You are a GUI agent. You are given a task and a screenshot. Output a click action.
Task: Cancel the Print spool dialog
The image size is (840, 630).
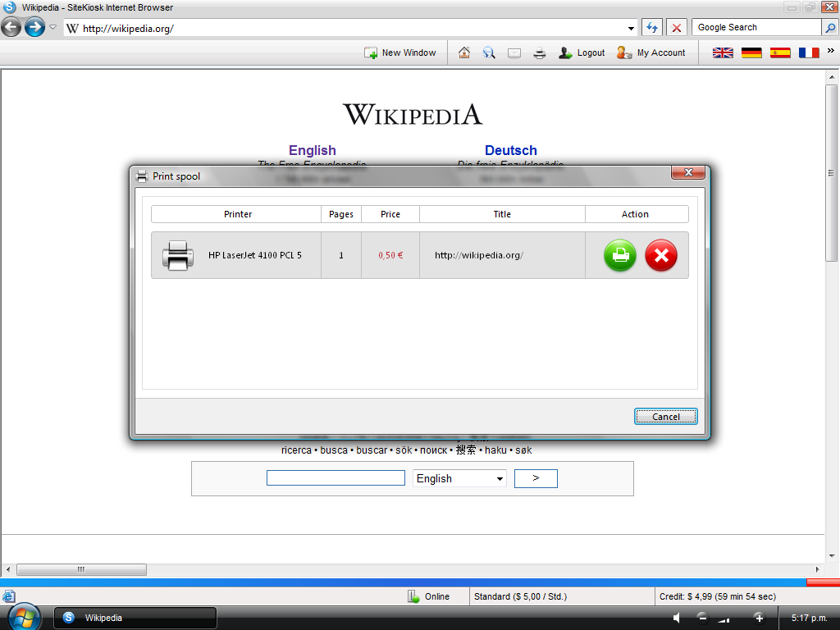(665, 417)
